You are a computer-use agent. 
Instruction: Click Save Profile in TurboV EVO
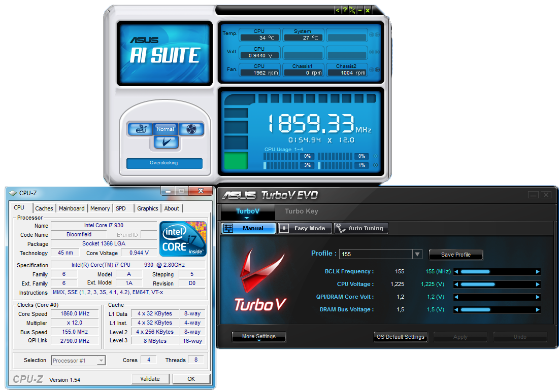tap(456, 255)
